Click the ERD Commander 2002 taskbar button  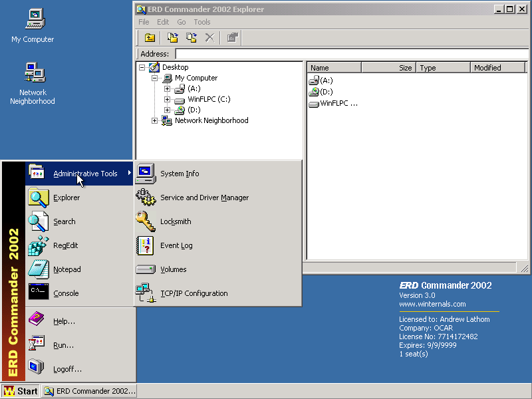point(89,391)
